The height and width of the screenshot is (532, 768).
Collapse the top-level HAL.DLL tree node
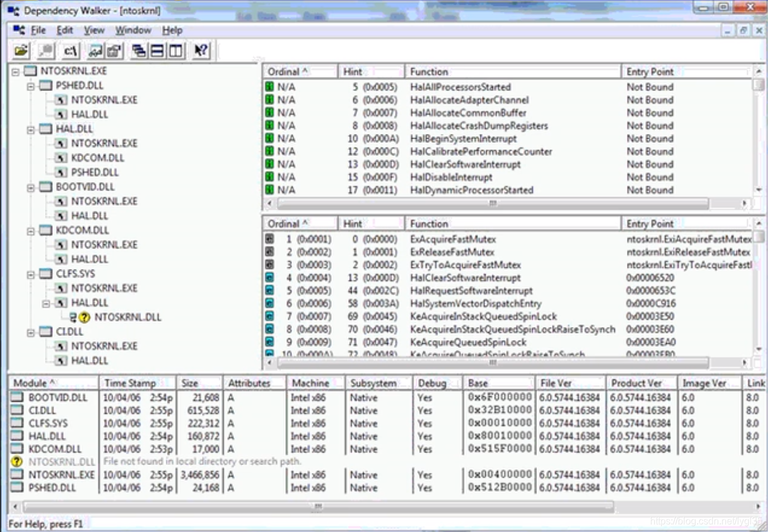point(31,129)
